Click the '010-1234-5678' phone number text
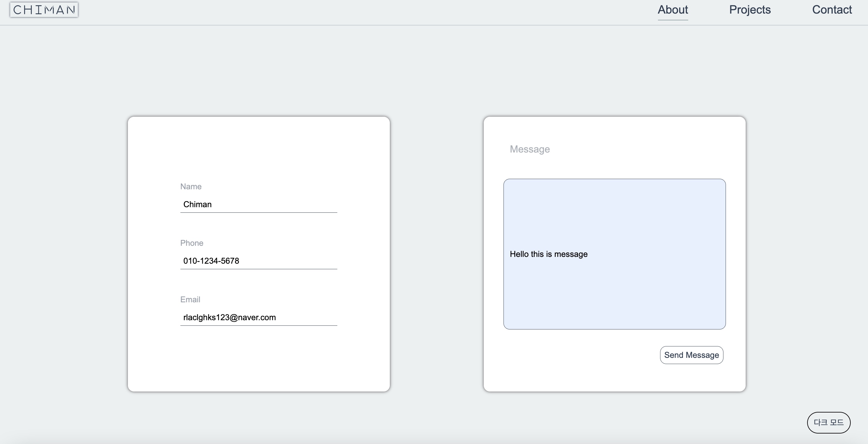This screenshot has height=444, width=868. [x=211, y=261]
